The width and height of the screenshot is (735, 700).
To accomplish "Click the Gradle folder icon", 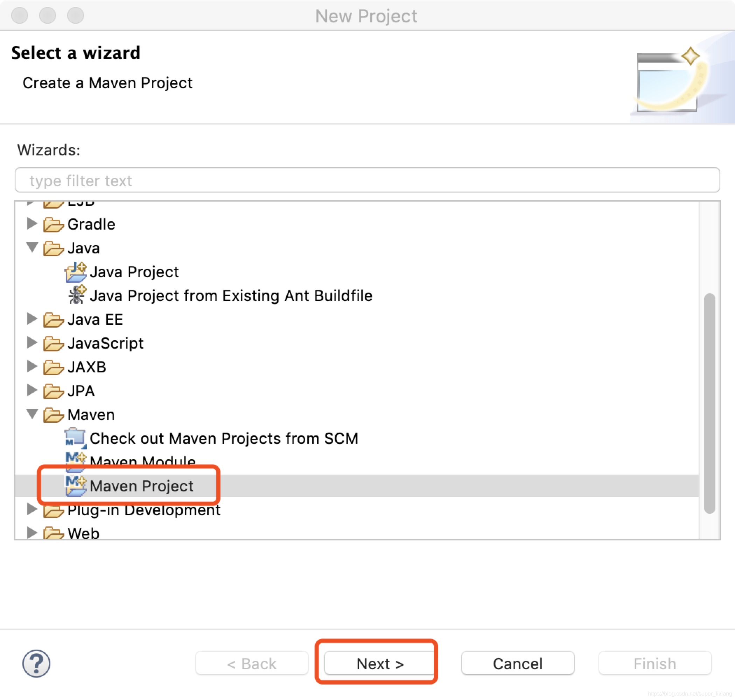I will [53, 225].
